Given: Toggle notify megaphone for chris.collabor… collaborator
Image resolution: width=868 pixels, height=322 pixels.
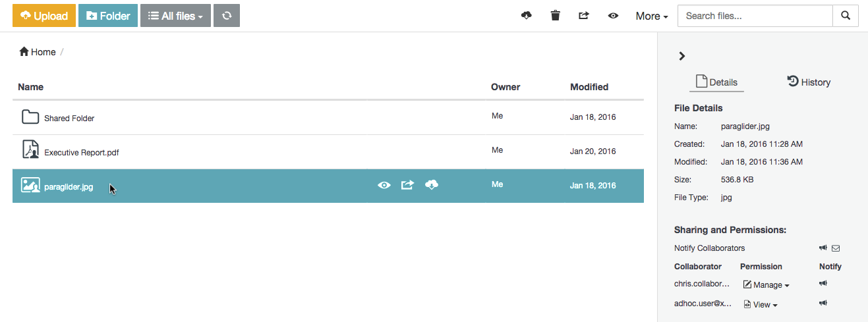Looking at the screenshot, I should point(823,284).
